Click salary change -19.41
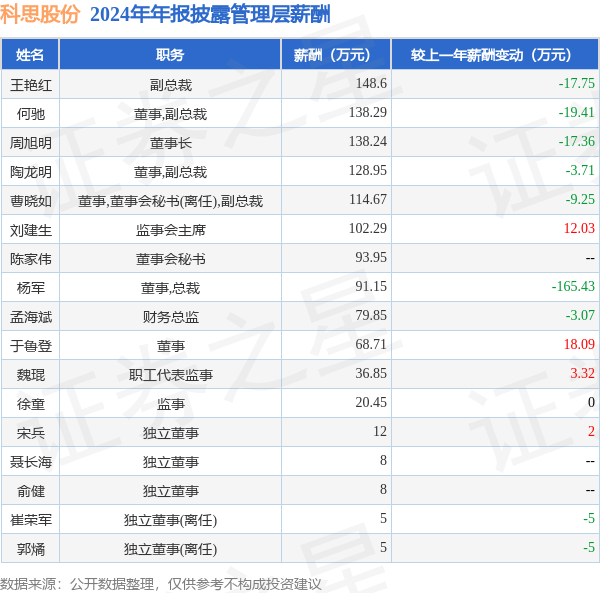This screenshot has width=600, height=593. point(577,112)
